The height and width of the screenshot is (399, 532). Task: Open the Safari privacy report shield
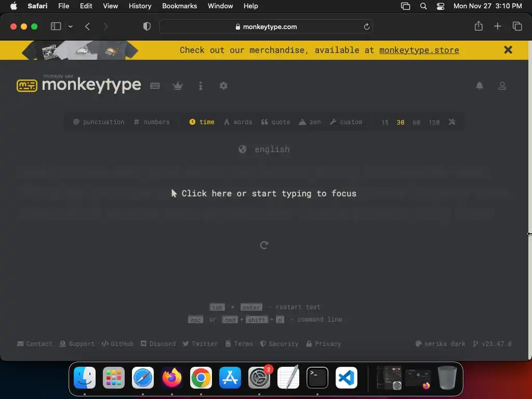(x=147, y=26)
